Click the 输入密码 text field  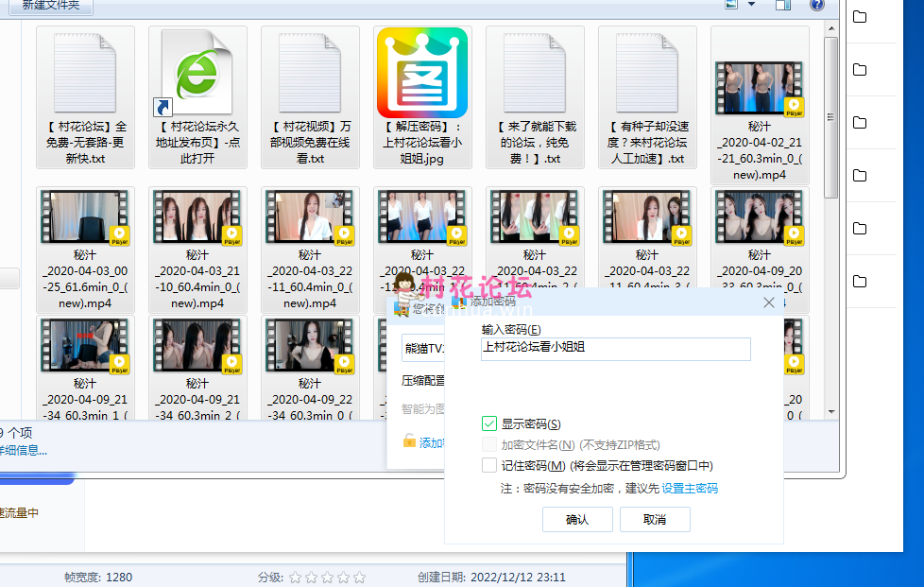click(x=615, y=348)
